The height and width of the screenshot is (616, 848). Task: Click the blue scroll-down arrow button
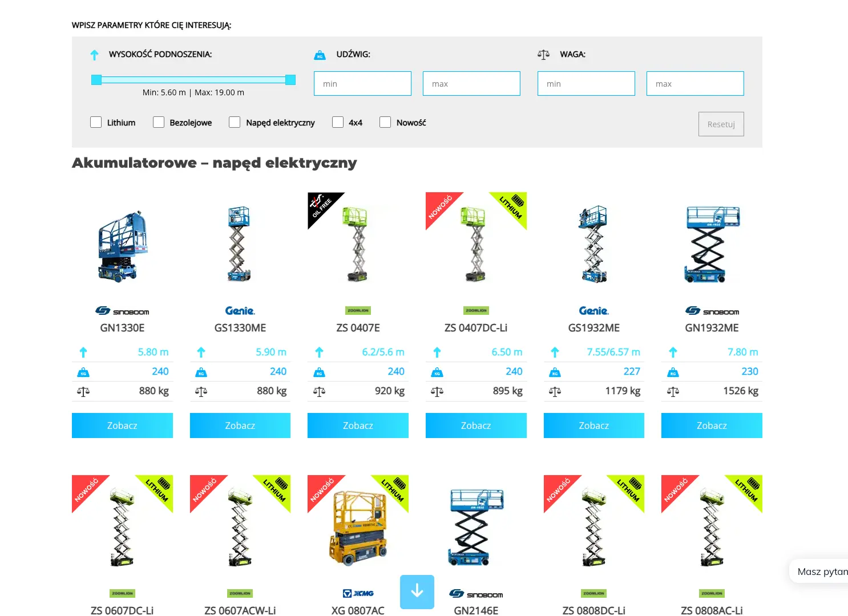417,591
